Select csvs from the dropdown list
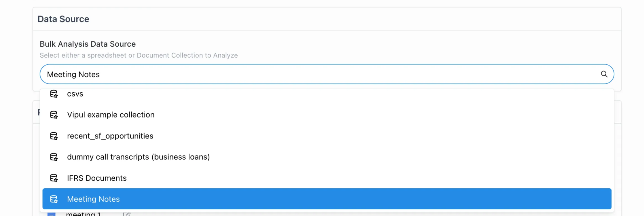Screen dimensions: 644x216 click(x=75, y=94)
